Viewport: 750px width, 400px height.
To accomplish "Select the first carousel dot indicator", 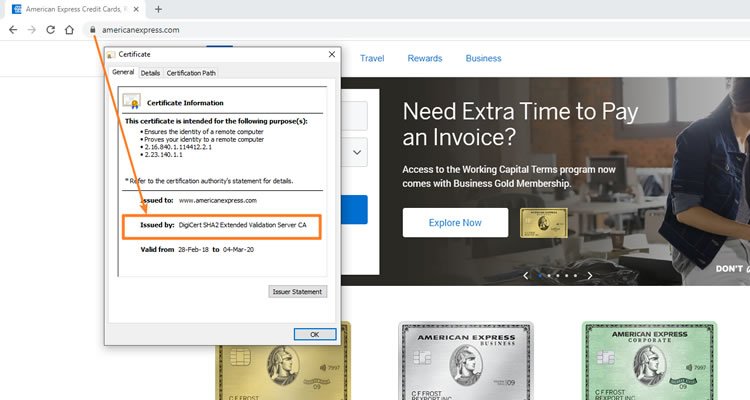I will [540, 276].
